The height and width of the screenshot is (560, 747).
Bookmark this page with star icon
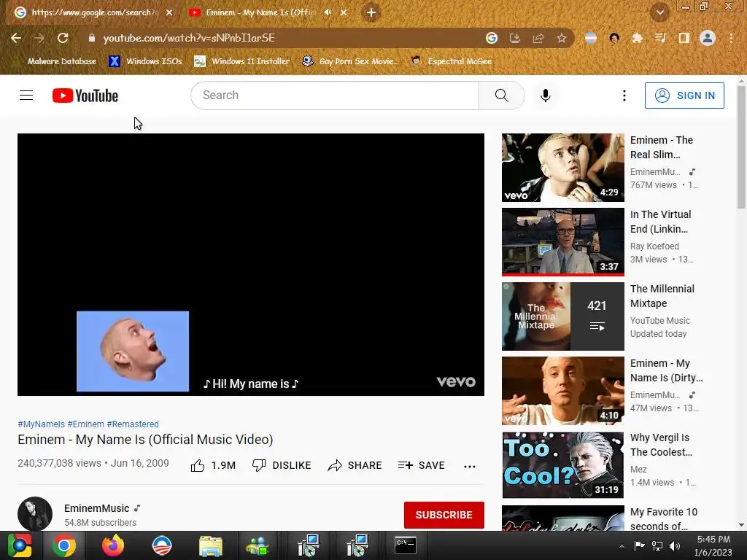point(561,38)
